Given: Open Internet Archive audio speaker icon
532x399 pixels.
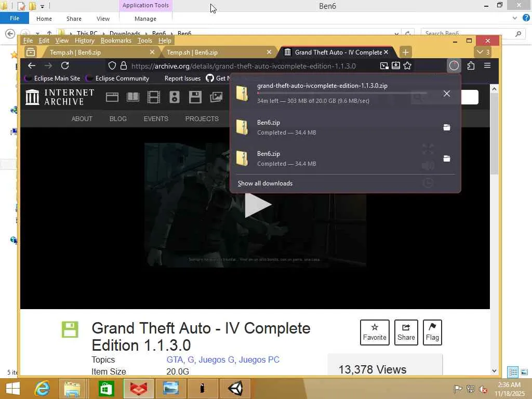Looking at the screenshot, I should pyautogui.click(x=175, y=97).
